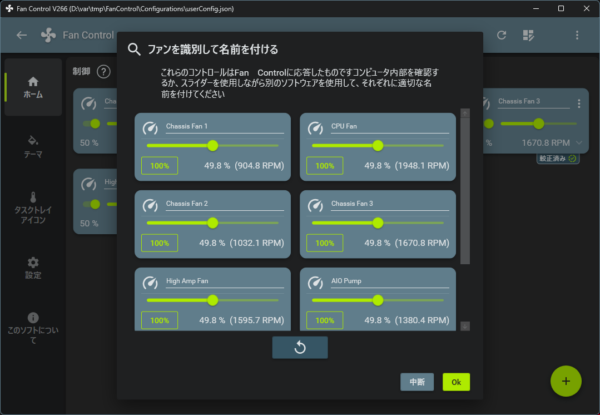Click the gauge icon on CPU Fan card
The image size is (600, 415).
click(x=315, y=128)
